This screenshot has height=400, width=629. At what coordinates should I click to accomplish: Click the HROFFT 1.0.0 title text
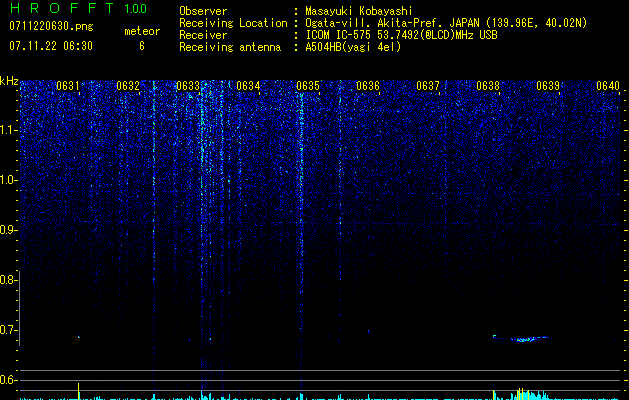click(78, 8)
